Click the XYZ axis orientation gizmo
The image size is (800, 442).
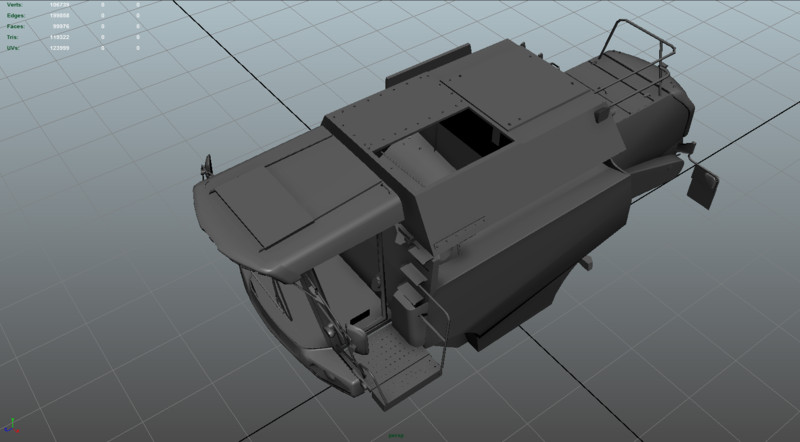click(x=12, y=429)
